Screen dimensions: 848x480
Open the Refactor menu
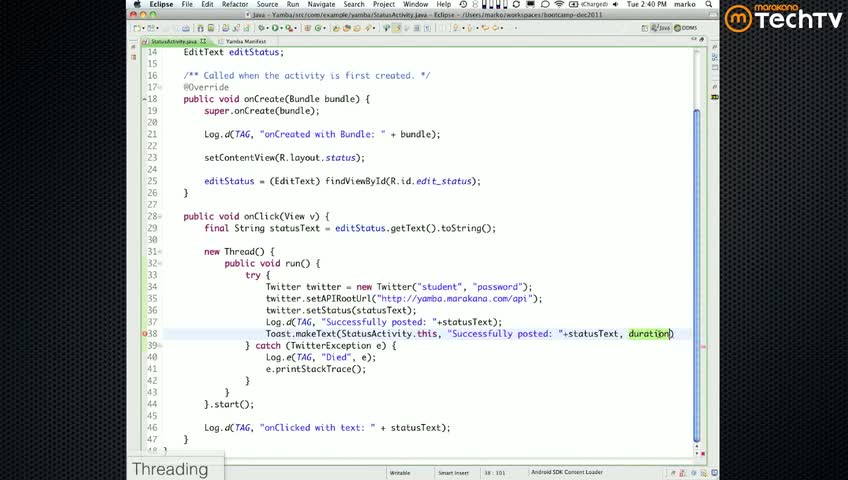tap(235, 4)
